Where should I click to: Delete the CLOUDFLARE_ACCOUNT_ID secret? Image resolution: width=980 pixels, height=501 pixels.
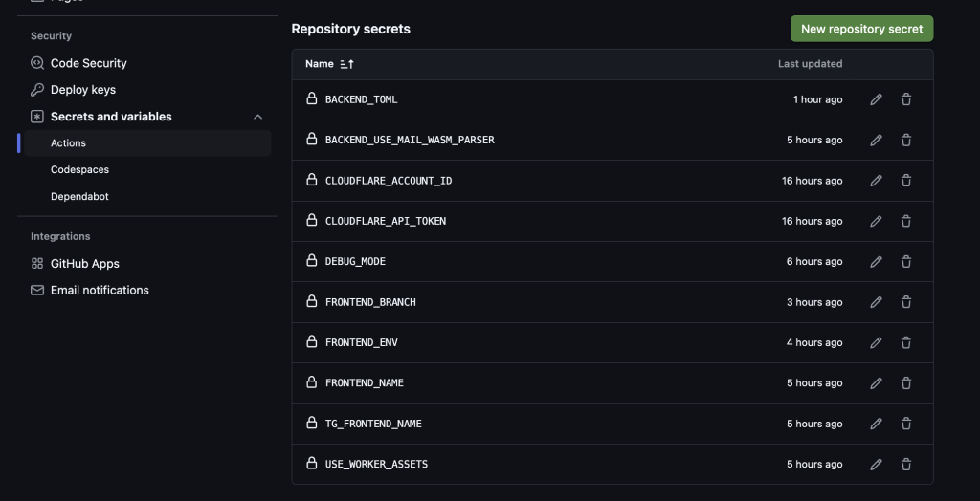tap(906, 181)
